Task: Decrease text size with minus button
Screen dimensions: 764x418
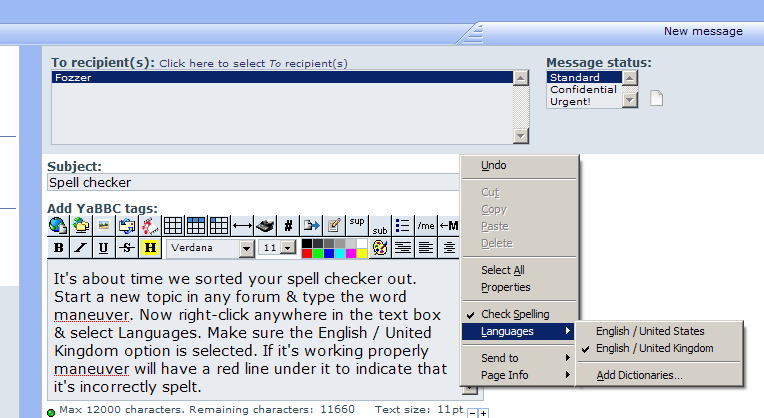Action: click(x=472, y=414)
